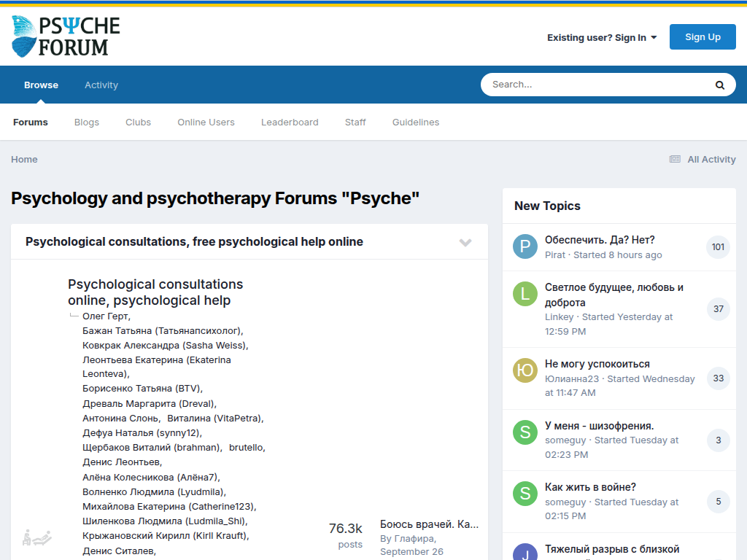
Task: Click the All Activity newspaper icon
Action: click(x=675, y=160)
